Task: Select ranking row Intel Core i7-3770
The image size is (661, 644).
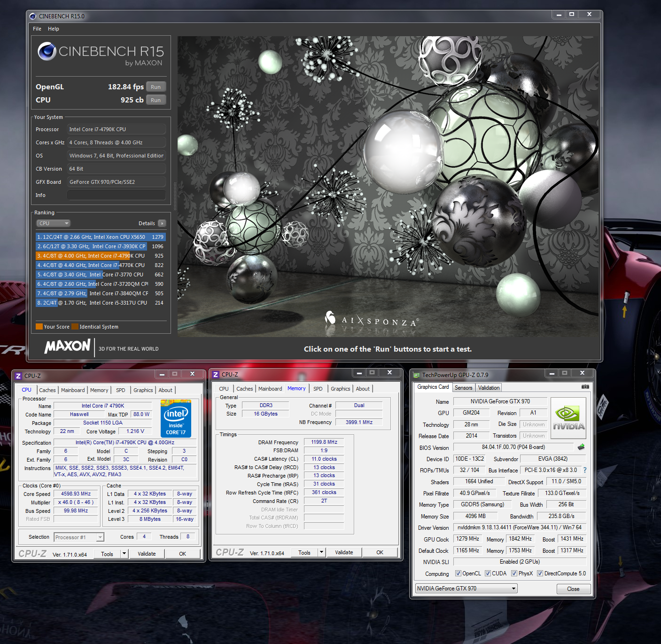Action: (101, 275)
